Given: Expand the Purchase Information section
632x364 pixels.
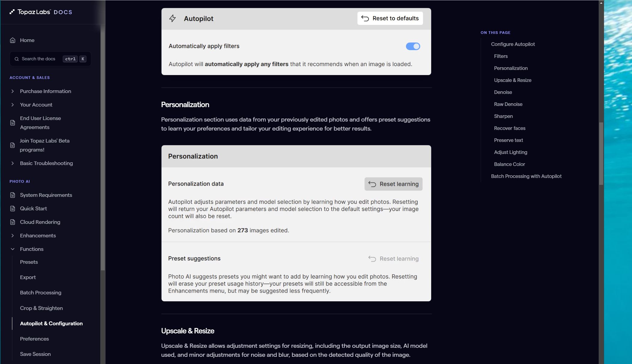Looking at the screenshot, I should [12, 91].
